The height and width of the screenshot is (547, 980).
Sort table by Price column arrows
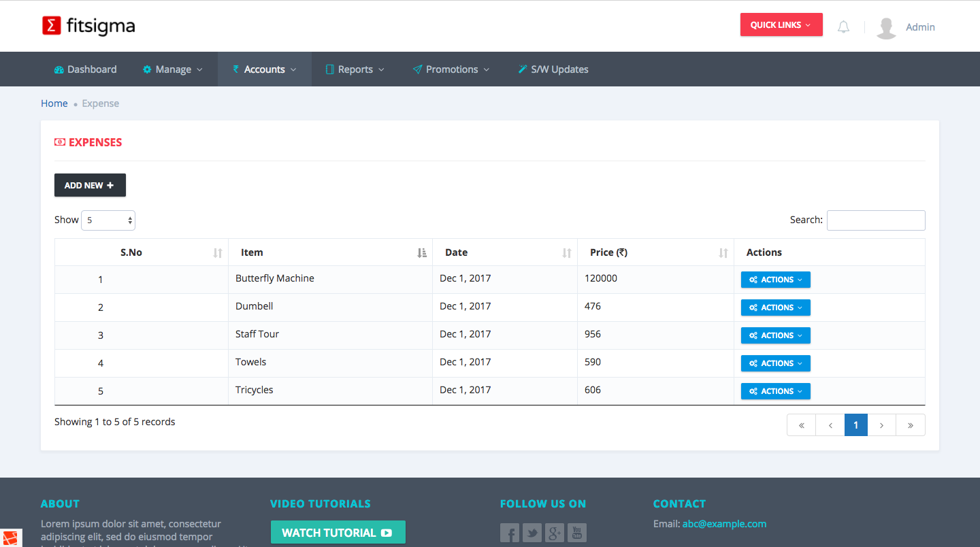(723, 252)
